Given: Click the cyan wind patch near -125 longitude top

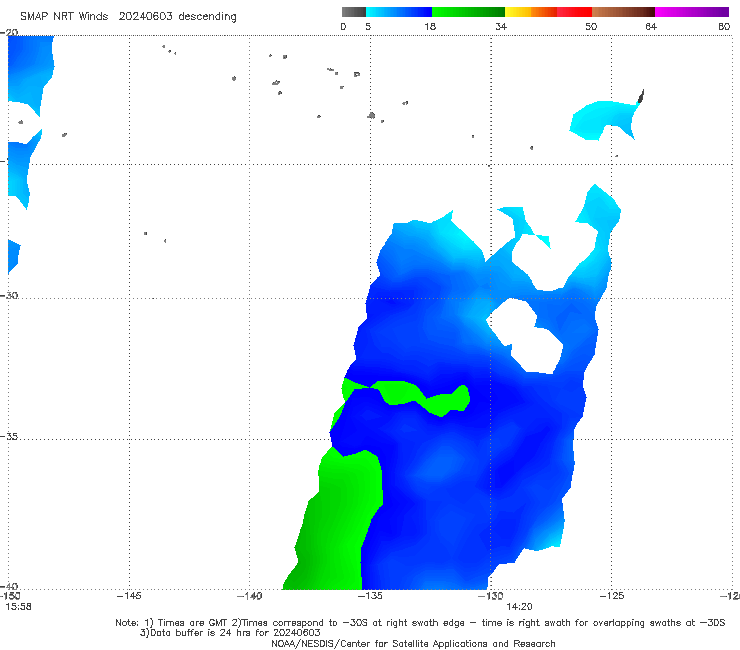Looking at the screenshot, I should click(602, 119).
